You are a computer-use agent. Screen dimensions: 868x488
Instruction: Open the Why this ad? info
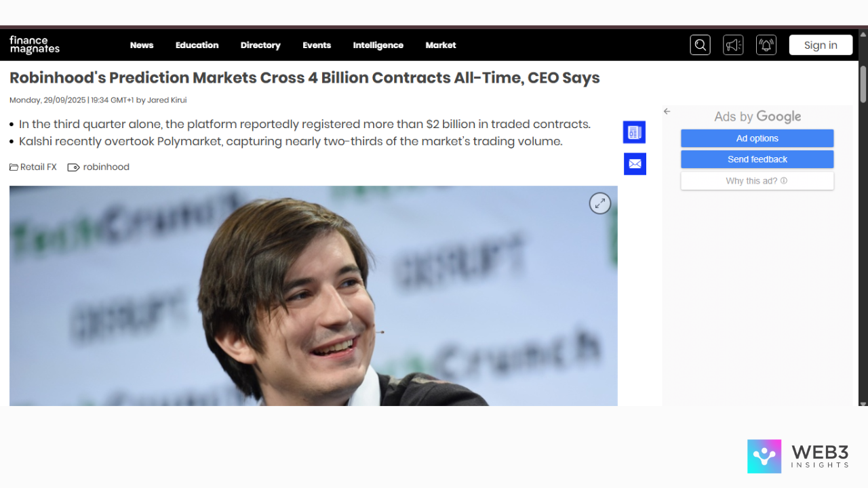click(757, 181)
